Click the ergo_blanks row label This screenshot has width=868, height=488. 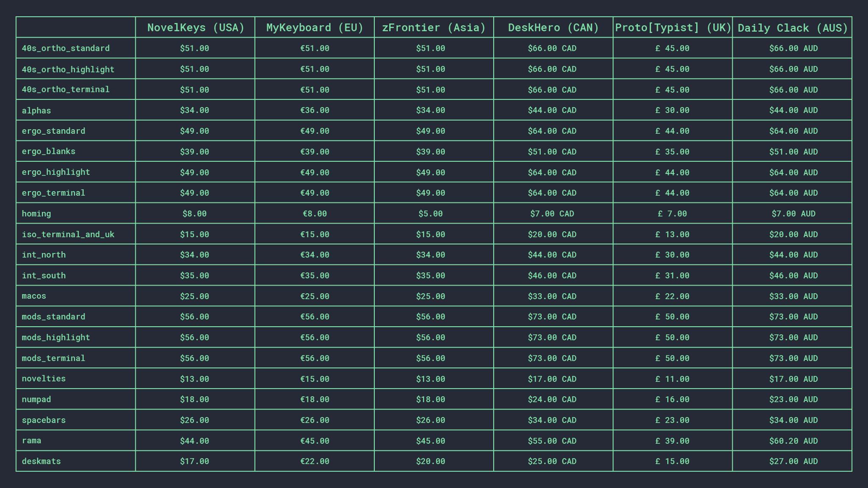(x=48, y=152)
